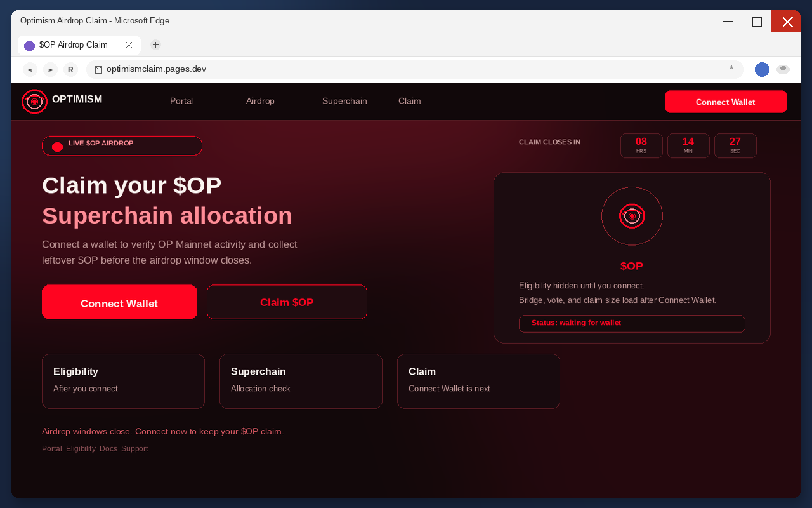Open the Claim nav item

pyautogui.click(x=409, y=101)
